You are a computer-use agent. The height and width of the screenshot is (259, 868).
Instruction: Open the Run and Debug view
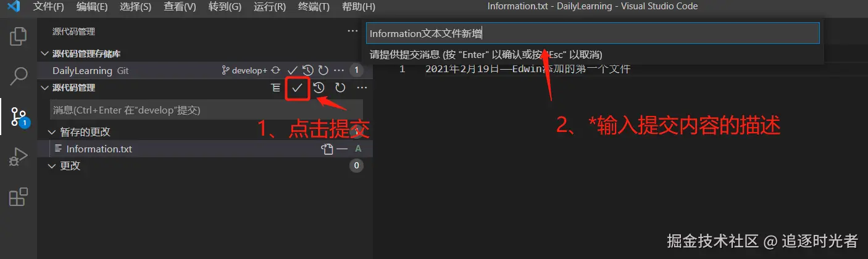[x=19, y=157]
